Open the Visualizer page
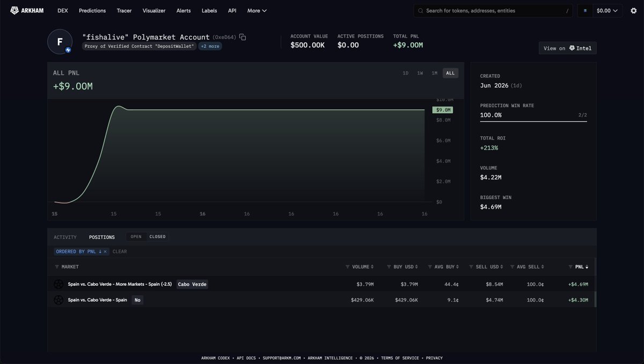644x364 pixels. pyautogui.click(x=154, y=10)
